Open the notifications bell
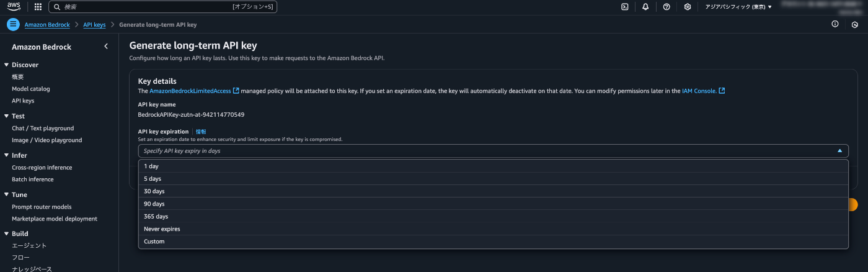Image resolution: width=868 pixels, height=272 pixels. [645, 7]
